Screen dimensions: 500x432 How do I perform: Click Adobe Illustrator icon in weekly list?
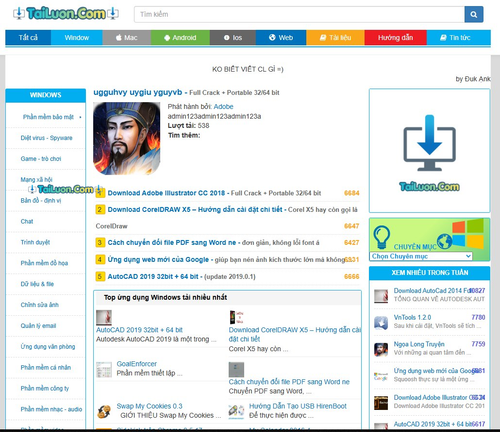(x=381, y=403)
